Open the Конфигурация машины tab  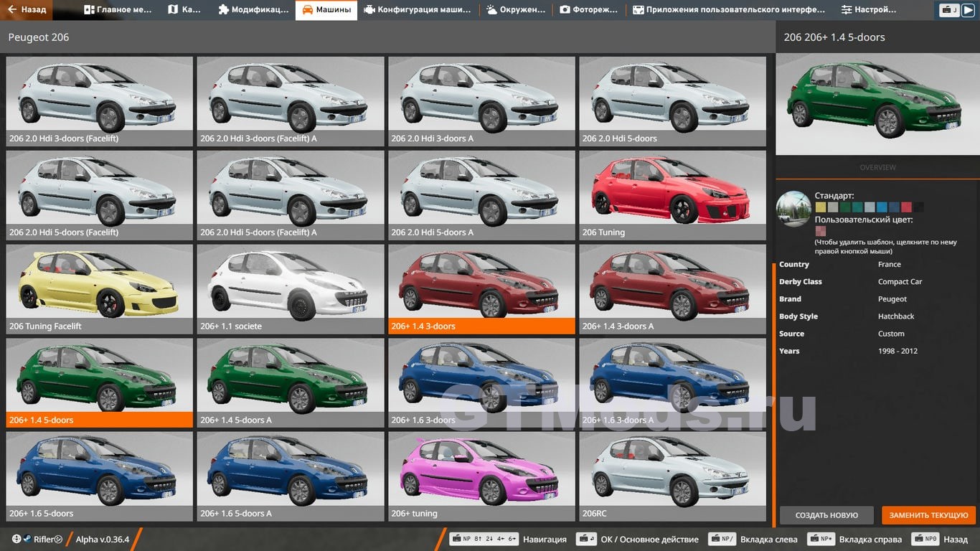418,10
